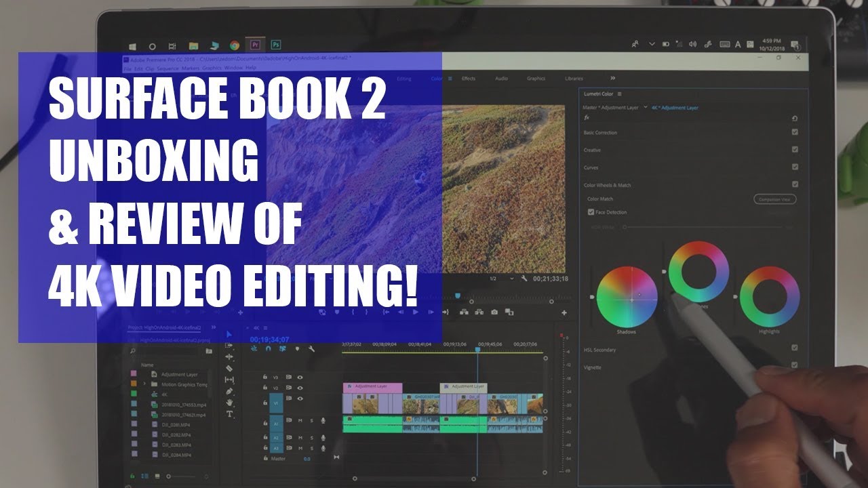
Task: Click the Shadows color wheel
Action: tap(627, 296)
